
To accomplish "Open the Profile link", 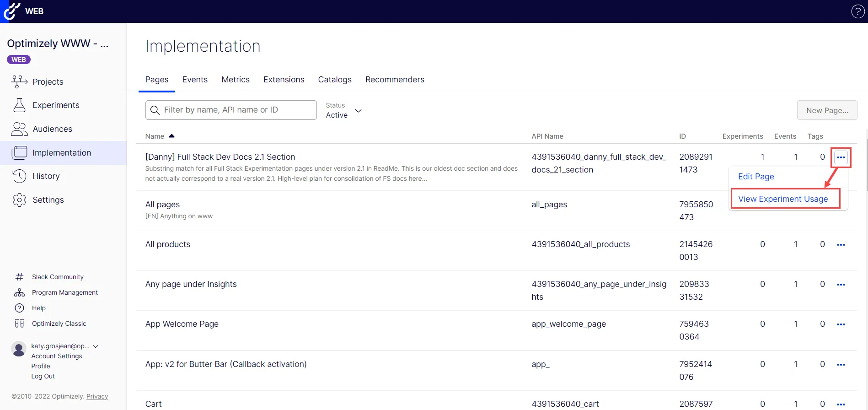I will (41, 366).
